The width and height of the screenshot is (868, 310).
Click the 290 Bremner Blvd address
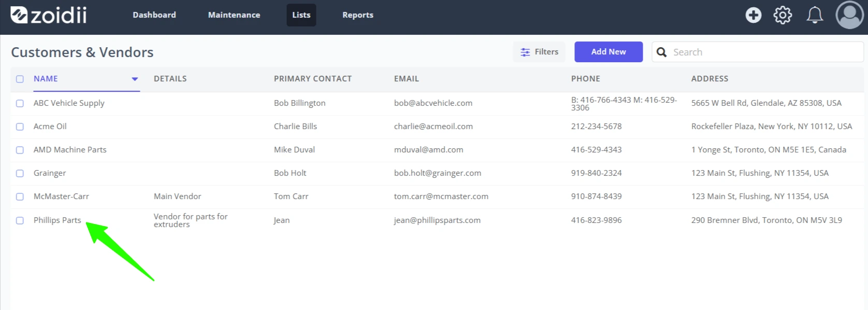[x=766, y=220]
